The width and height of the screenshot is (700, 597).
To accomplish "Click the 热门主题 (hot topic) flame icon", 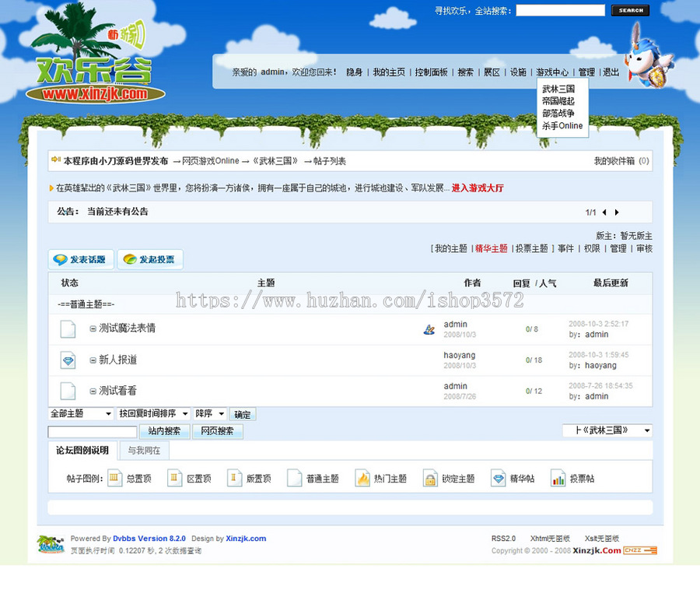I will [x=362, y=479].
